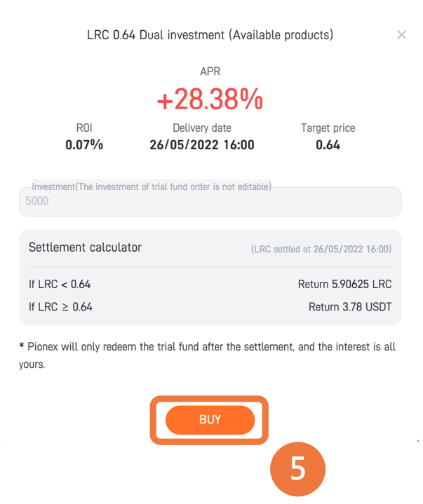Screen dimensions: 423x504
Task: Click the Pionex trial fund disclaimer text
Action: point(208,355)
